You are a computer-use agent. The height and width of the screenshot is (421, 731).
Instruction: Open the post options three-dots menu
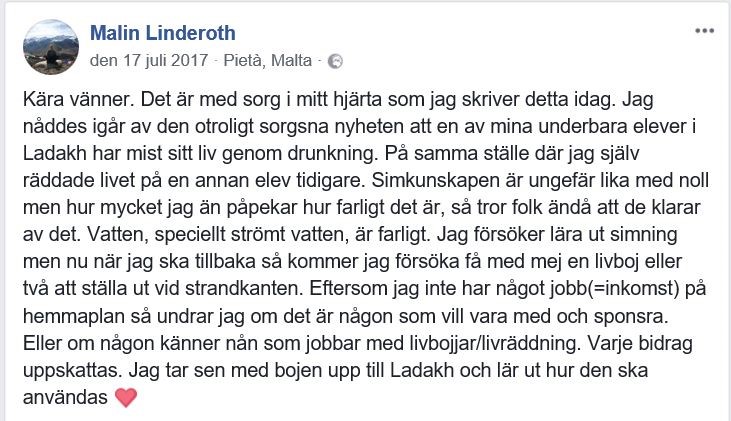[x=704, y=31]
